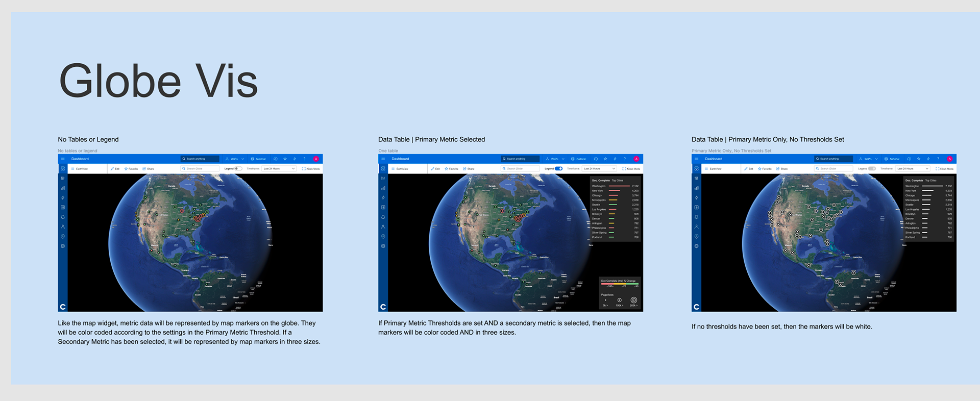Click Washington row in Primary Metric Selected mockup table

tap(615, 186)
